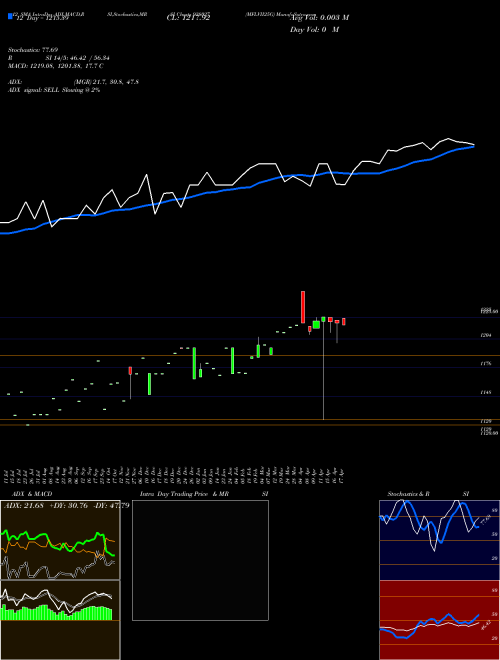This screenshot has width=500, height=660.
Task: Open the ADX indicator line chart panel
Action: point(60,540)
